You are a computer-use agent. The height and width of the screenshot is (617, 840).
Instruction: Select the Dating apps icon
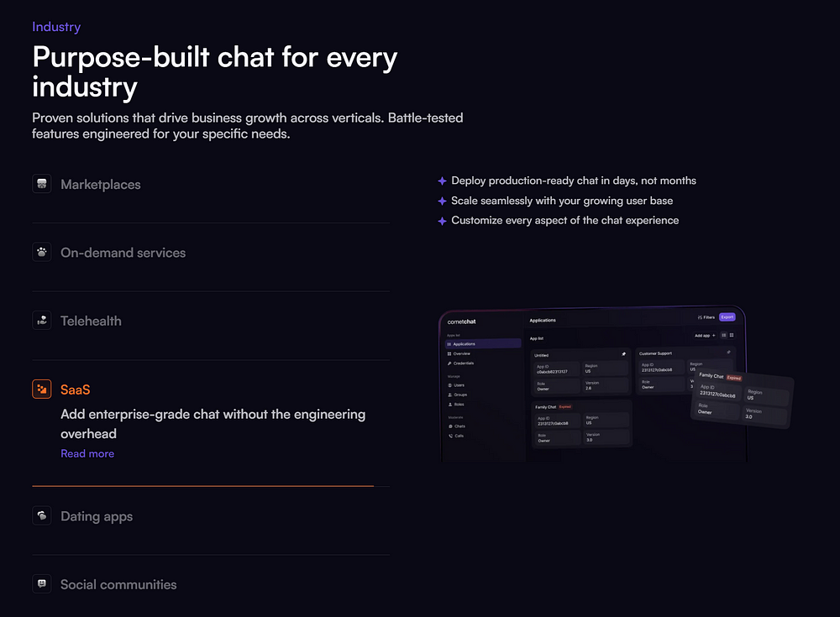tap(42, 515)
